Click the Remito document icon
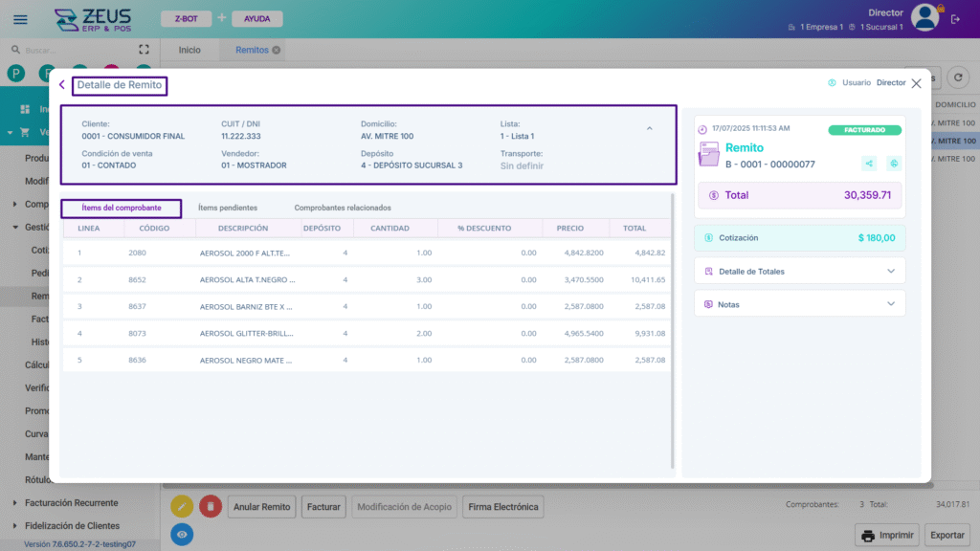This screenshot has width=980, height=551. [x=709, y=154]
